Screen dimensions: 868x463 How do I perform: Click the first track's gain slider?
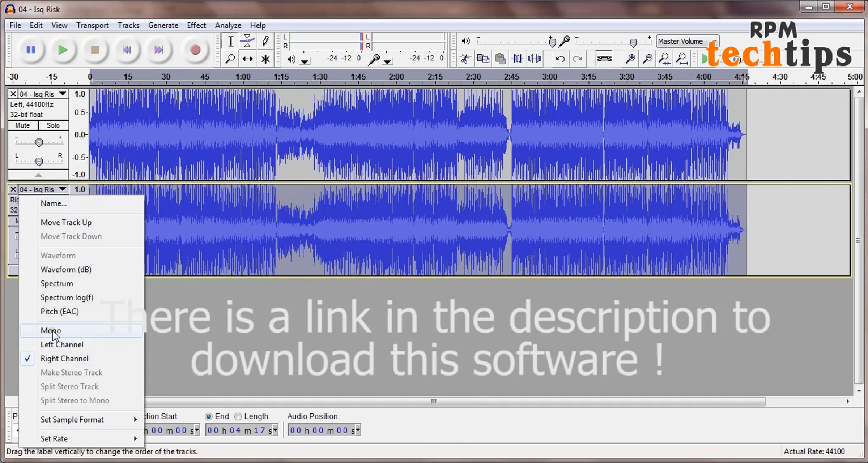point(39,142)
